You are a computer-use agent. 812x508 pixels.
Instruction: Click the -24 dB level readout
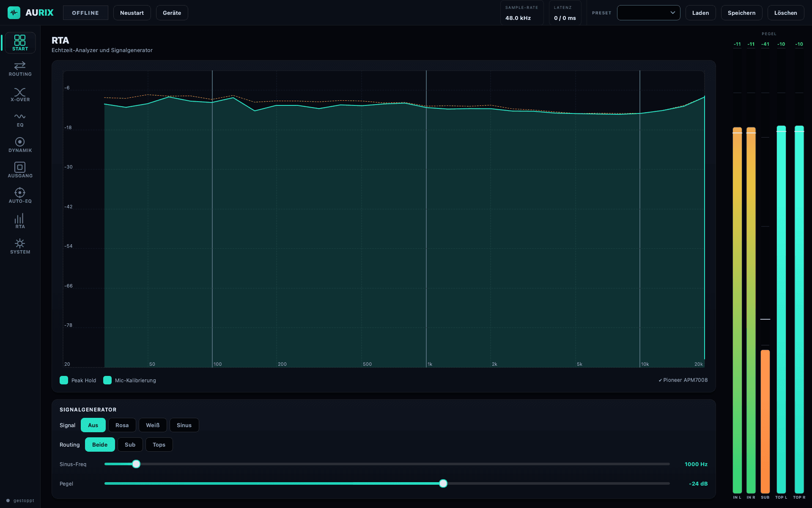pos(698,483)
